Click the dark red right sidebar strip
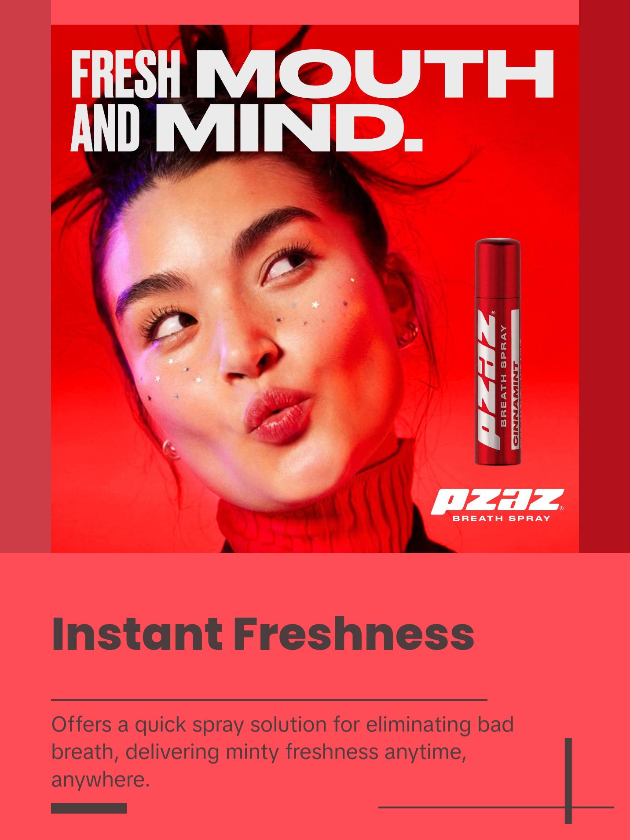 pos(604,276)
